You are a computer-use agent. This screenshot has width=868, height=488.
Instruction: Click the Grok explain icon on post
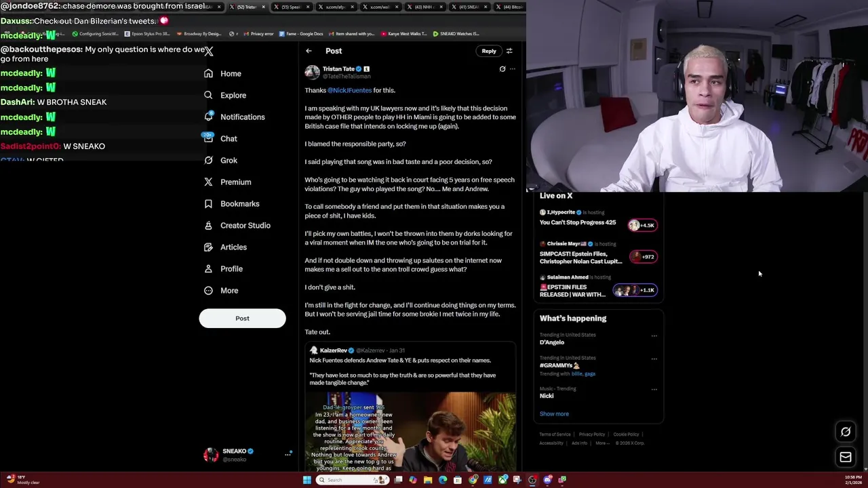point(502,68)
